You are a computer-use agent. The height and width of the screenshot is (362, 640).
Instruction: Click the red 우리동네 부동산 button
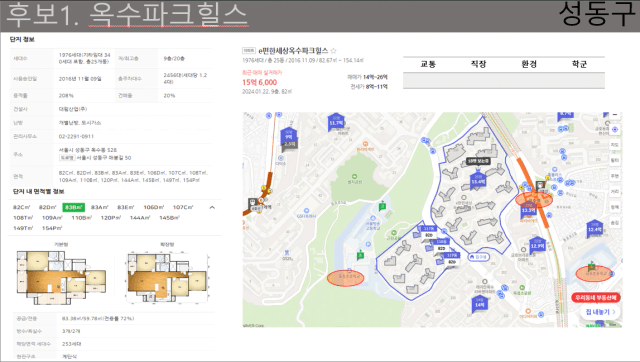(x=596, y=298)
